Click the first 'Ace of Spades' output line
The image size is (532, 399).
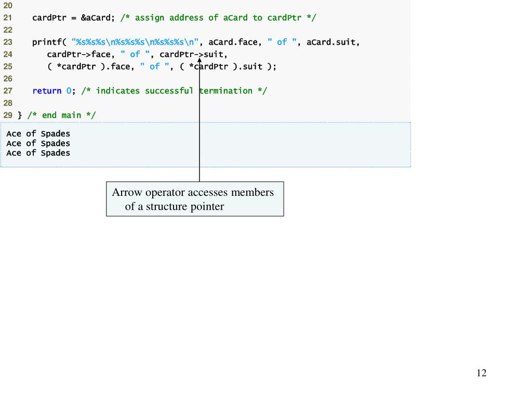point(38,134)
